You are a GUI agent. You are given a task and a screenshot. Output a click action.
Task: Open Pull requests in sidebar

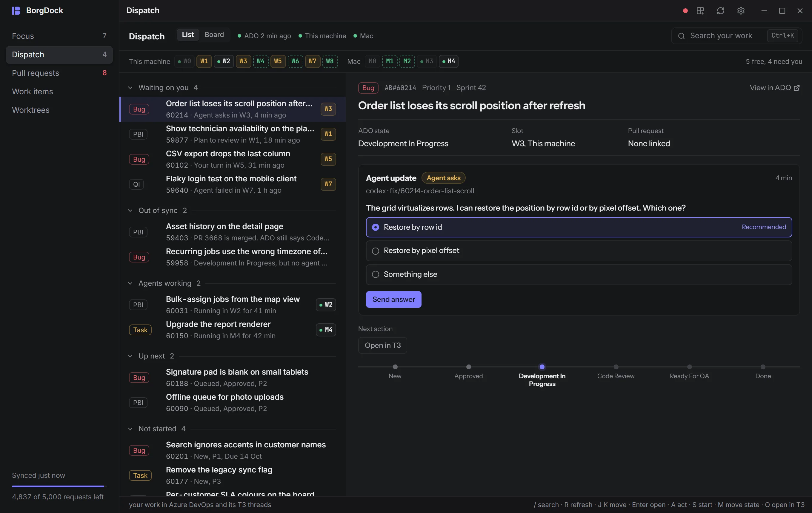[59, 73]
